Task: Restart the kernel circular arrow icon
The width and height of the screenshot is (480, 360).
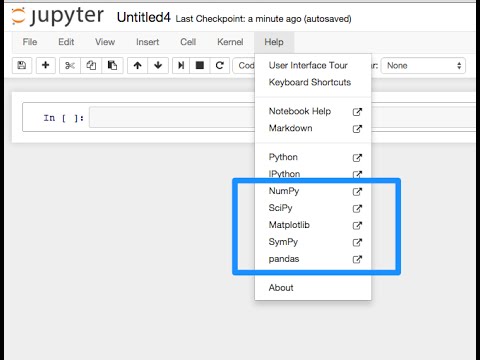Action: pyautogui.click(x=219, y=65)
